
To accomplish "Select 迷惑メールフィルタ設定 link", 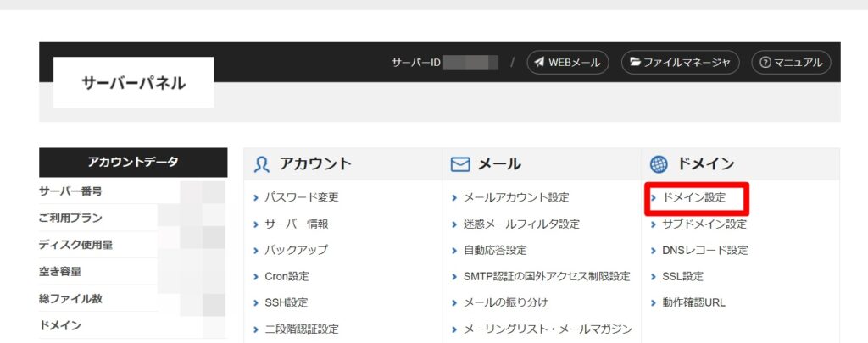I will coord(521,224).
